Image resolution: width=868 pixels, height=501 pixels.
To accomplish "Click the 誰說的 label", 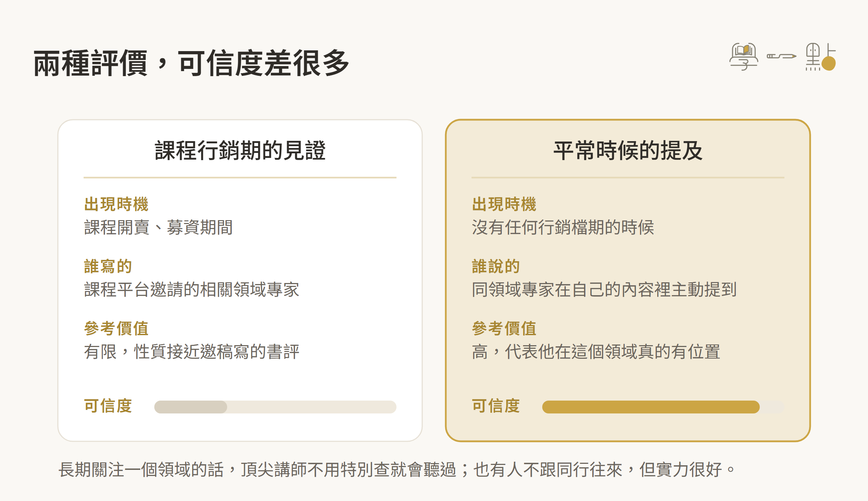I will click(x=496, y=266).
